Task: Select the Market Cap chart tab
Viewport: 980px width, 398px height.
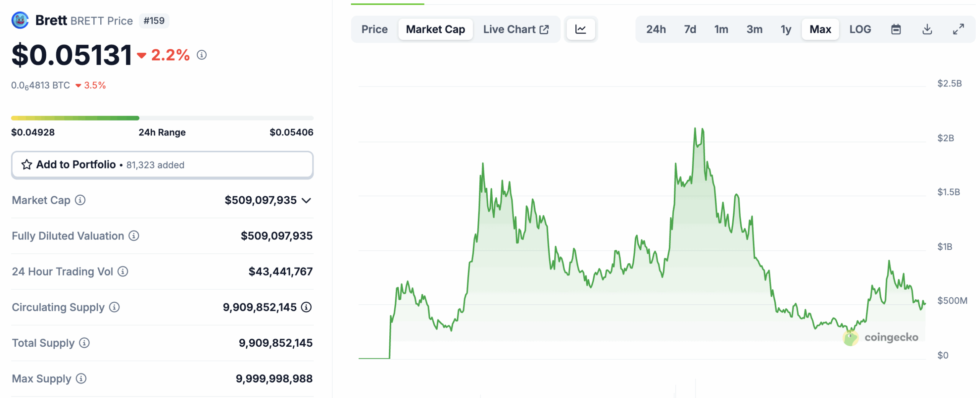Action: point(435,29)
